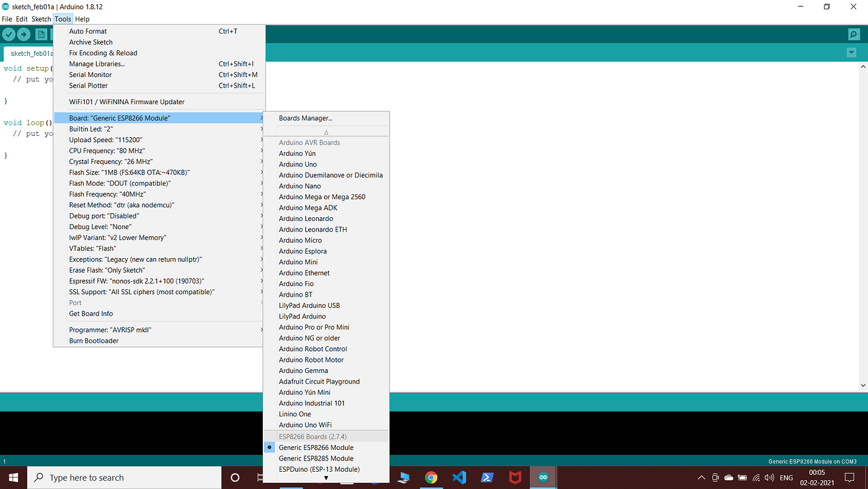The height and width of the screenshot is (489, 868).
Task: Open Boards Manager...
Action: [326, 118]
